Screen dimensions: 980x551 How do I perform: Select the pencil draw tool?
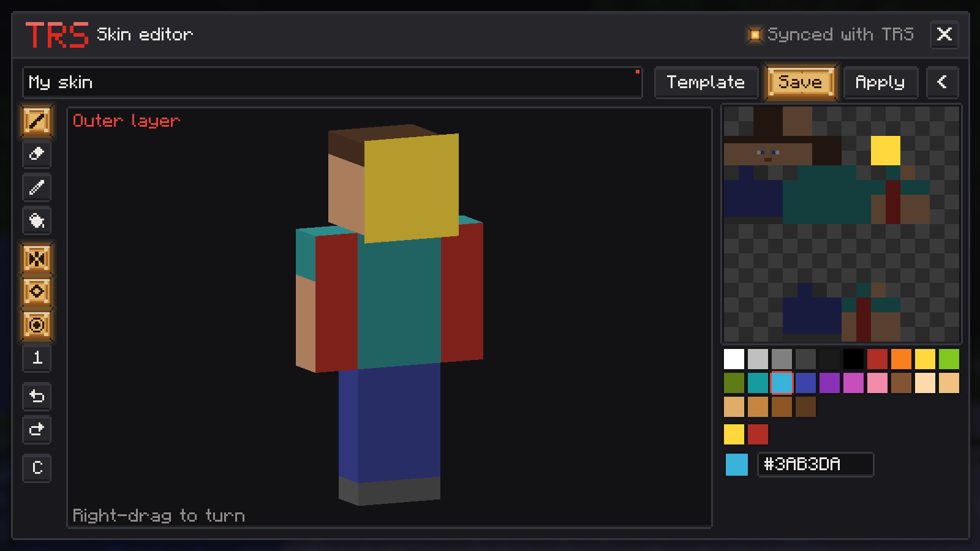point(37,121)
